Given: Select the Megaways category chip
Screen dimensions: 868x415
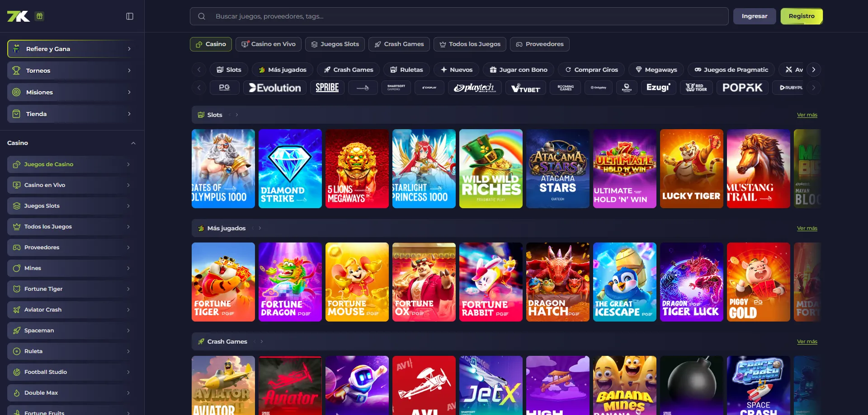Looking at the screenshot, I should point(656,70).
